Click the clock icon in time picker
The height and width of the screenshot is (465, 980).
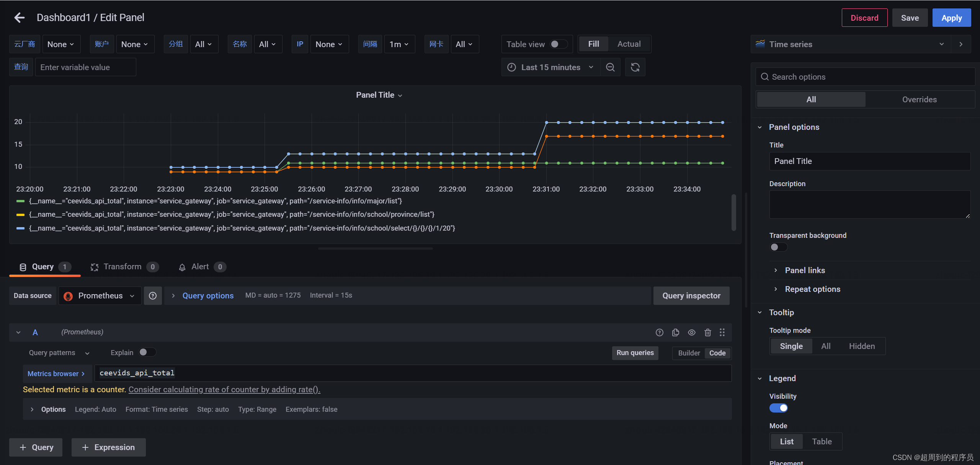click(x=511, y=67)
